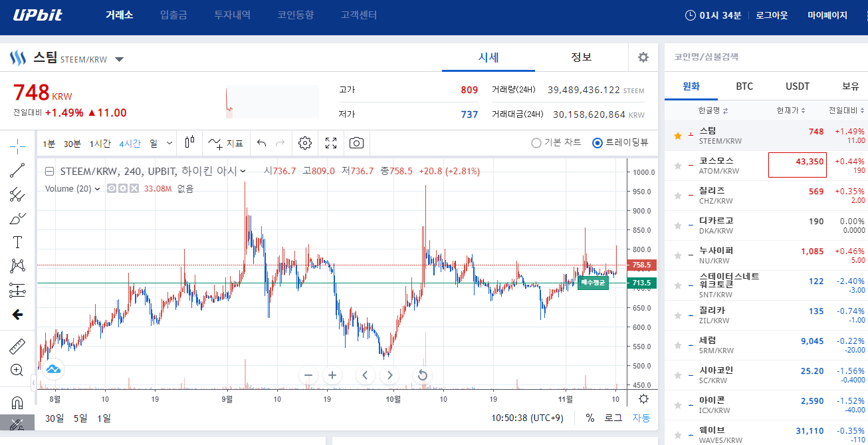868x445 pixels.
Task: Open the Volume indicator settings
Action: coord(123,189)
